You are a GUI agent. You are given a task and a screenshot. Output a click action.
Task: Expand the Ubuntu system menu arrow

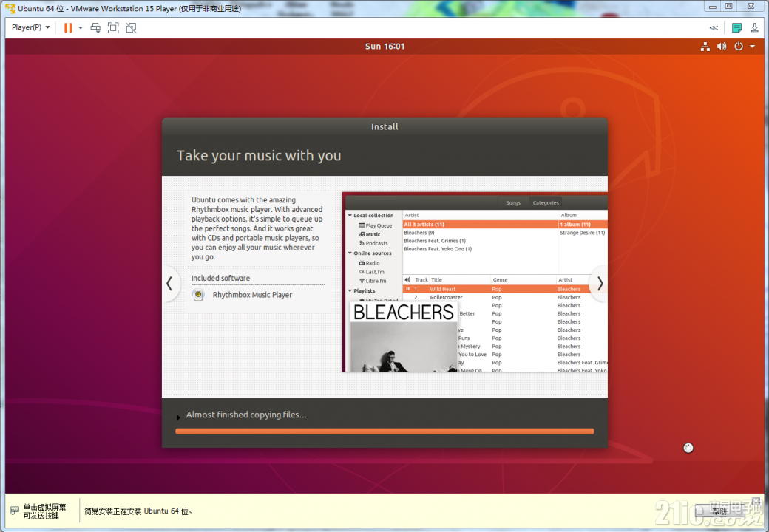click(x=752, y=47)
